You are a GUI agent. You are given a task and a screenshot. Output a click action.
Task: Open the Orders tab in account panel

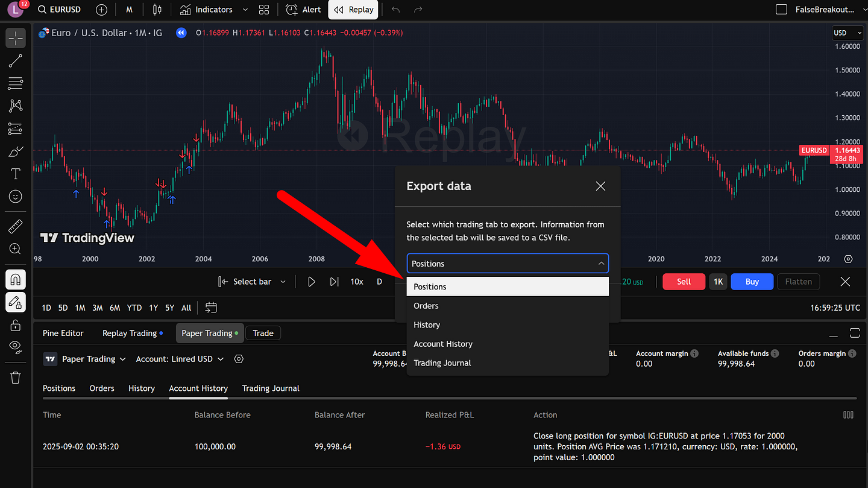point(102,388)
